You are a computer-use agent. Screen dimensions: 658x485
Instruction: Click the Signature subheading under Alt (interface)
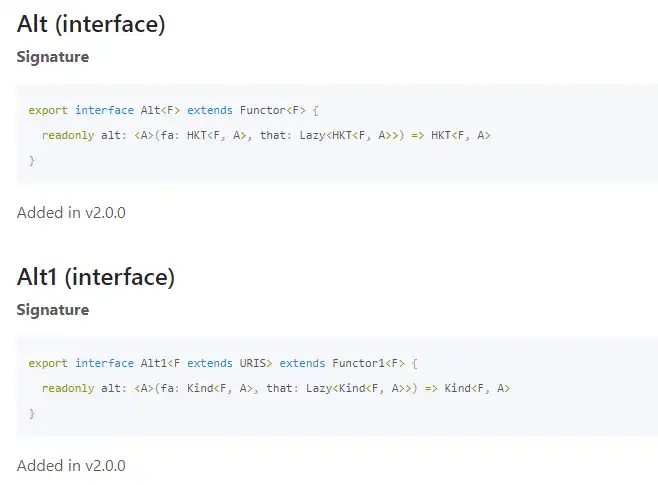click(x=53, y=57)
